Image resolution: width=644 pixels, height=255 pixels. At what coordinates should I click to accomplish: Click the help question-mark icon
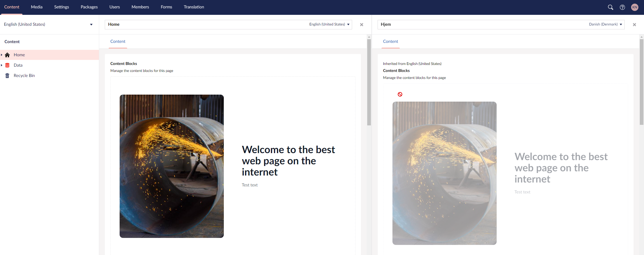(x=622, y=7)
